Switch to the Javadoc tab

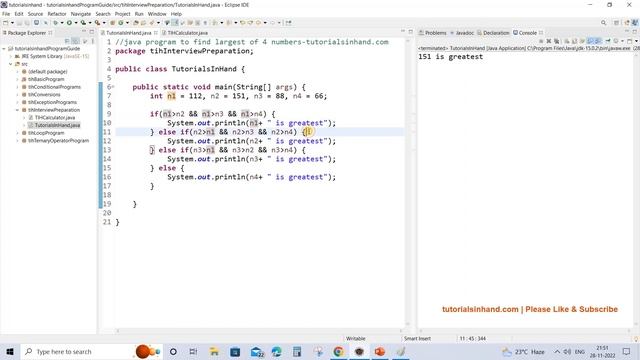[462, 33]
